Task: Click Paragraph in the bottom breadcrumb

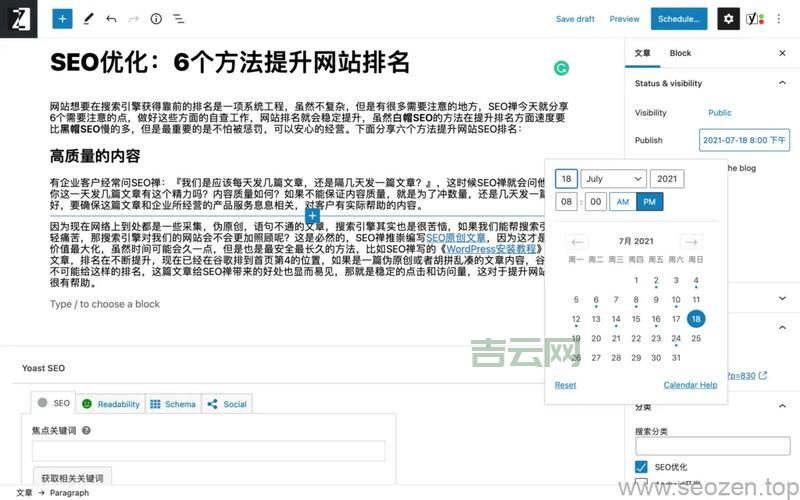Action: (x=69, y=493)
